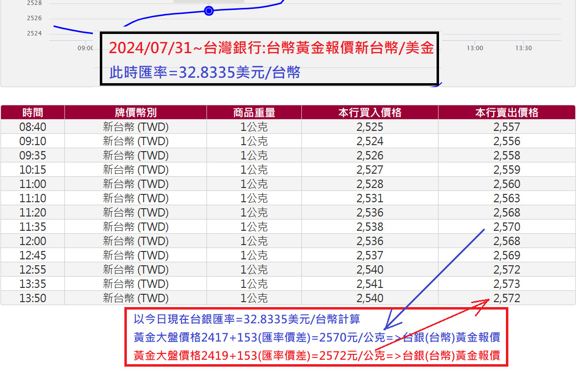Click buy price 2,531 in 11:10 row

pos(370,198)
